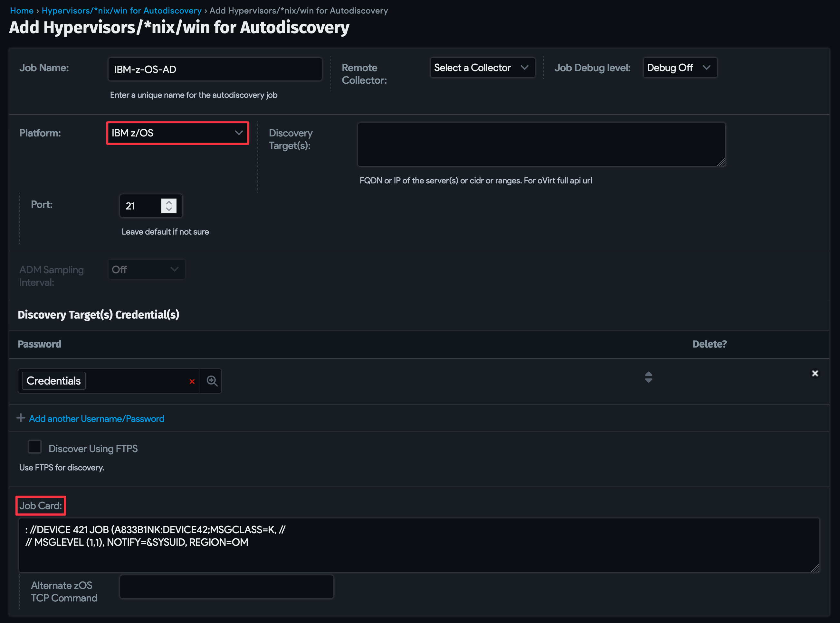Click into the Job Name field
The image size is (840, 623).
[x=215, y=70]
